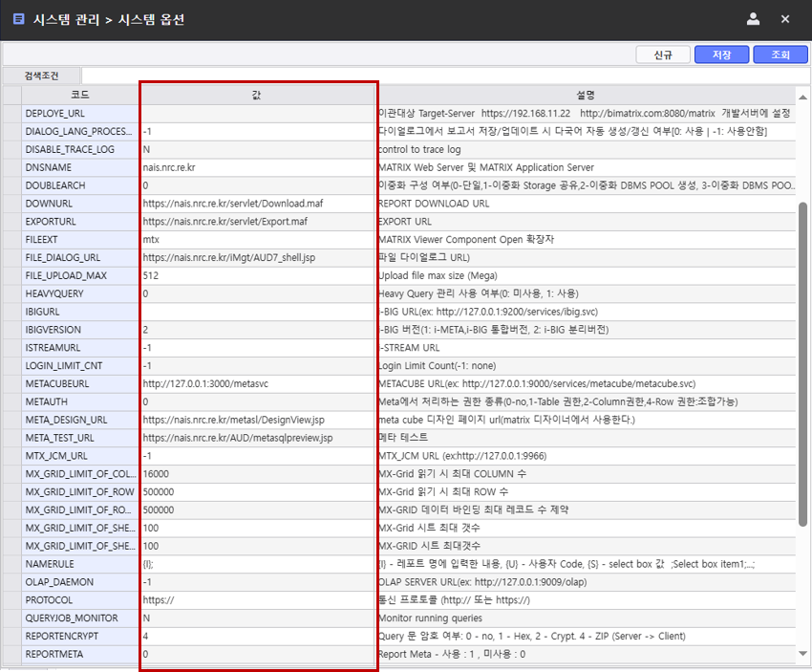Screen dimensions: 812x672
Task: Select the DNSNAME value cell nais.nrc.re.kr
Action: pos(257,167)
